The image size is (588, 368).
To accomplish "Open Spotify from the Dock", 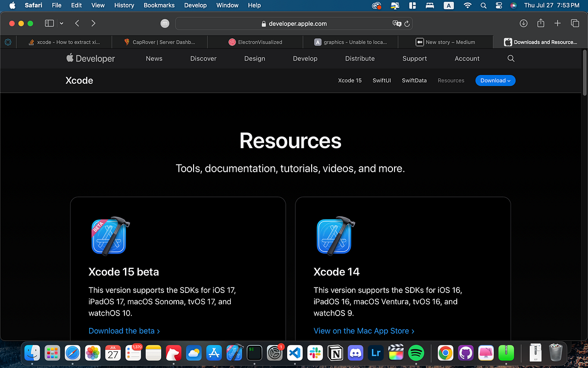I will click(416, 353).
